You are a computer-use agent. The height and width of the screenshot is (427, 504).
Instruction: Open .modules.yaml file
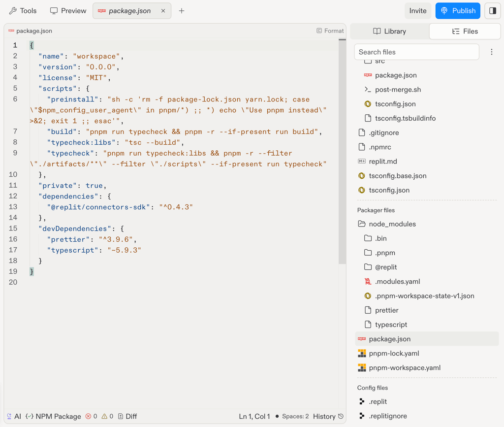point(397,281)
